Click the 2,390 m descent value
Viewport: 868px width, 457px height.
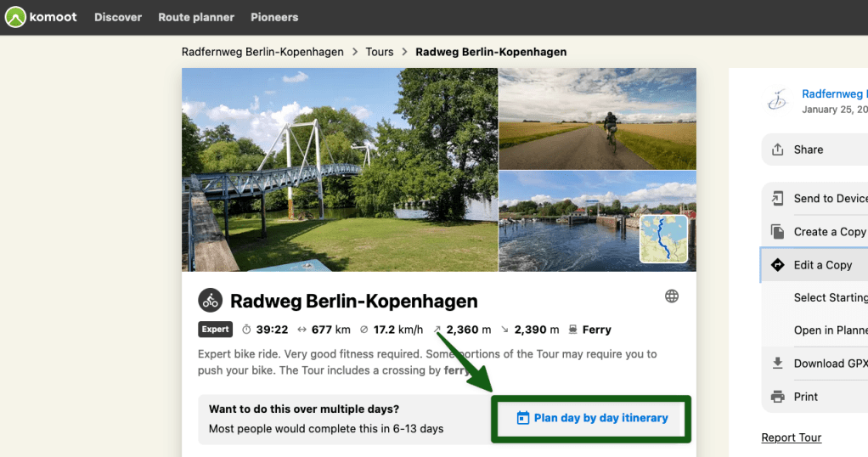pos(537,330)
